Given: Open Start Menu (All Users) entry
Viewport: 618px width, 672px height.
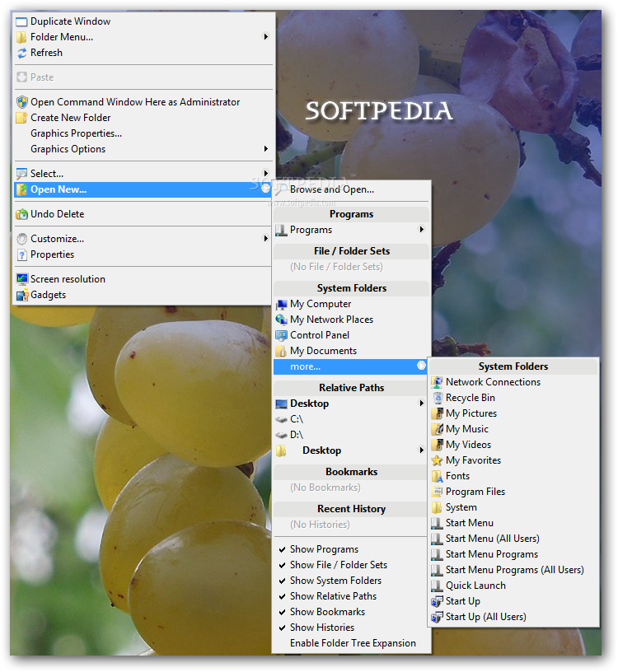Looking at the screenshot, I should coord(514,539).
